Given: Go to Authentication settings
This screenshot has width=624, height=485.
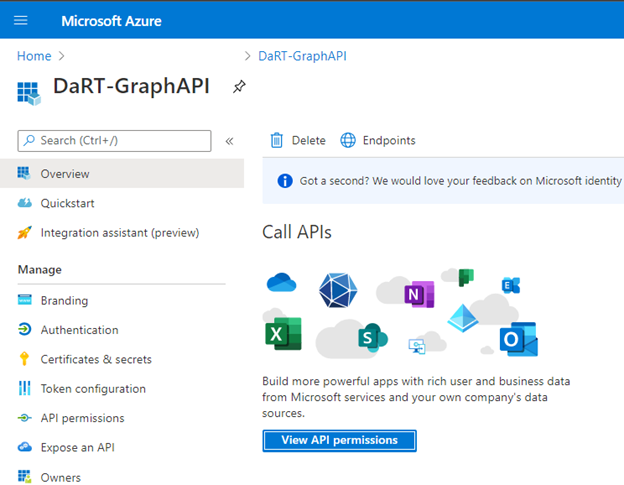Looking at the screenshot, I should point(79,330).
